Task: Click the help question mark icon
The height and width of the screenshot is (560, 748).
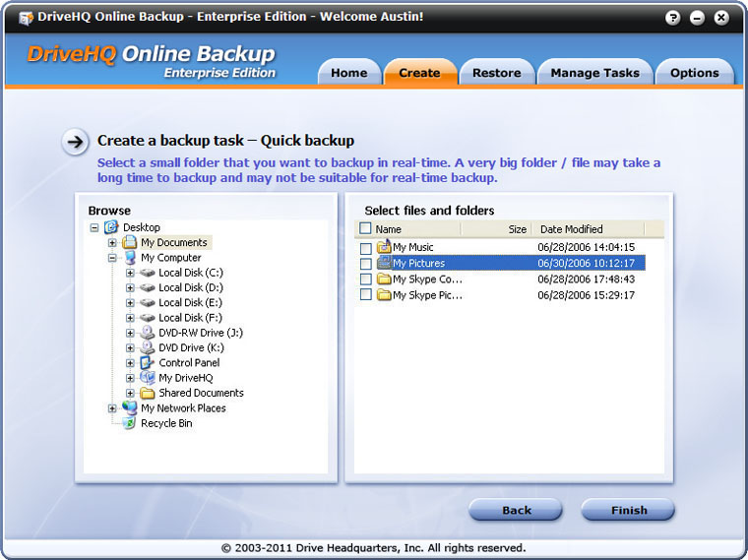Action: click(x=672, y=18)
